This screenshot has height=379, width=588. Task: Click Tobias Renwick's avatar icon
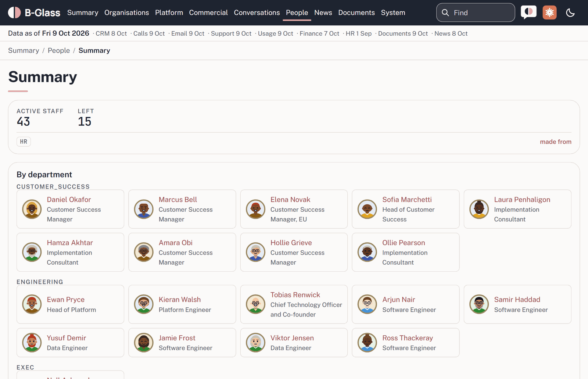255,304
